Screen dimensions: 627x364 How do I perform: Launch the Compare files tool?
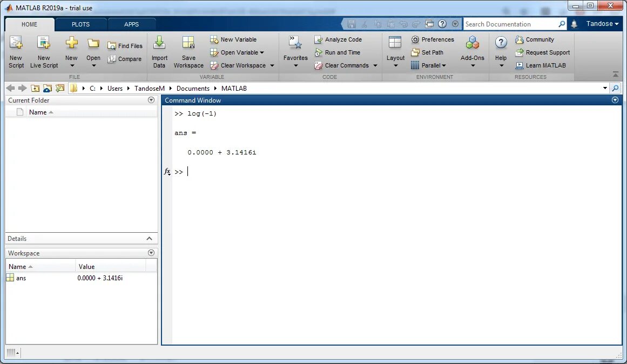tap(125, 59)
